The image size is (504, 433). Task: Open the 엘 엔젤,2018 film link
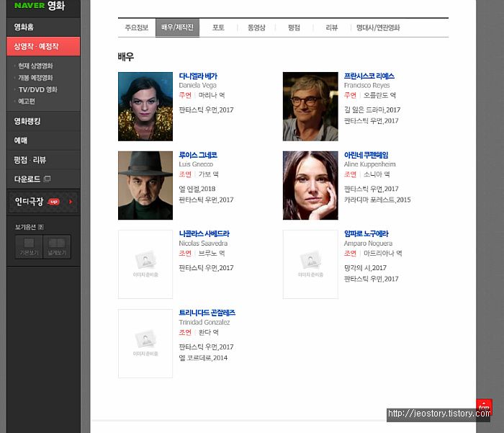click(x=197, y=189)
